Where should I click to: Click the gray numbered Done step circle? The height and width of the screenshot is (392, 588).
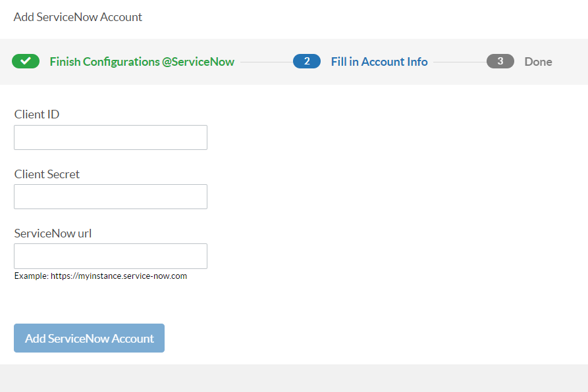(x=500, y=61)
